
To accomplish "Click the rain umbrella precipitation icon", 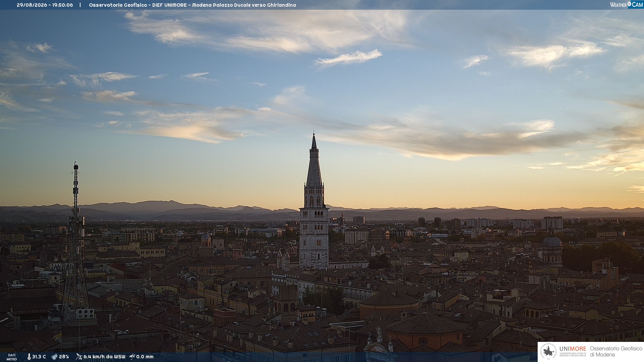I will click(132, 357).
